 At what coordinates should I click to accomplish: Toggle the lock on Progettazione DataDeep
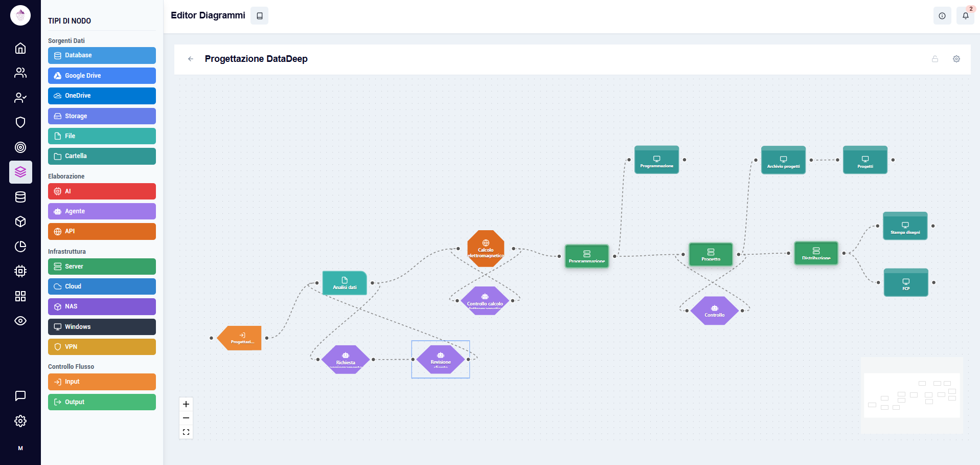935,59
